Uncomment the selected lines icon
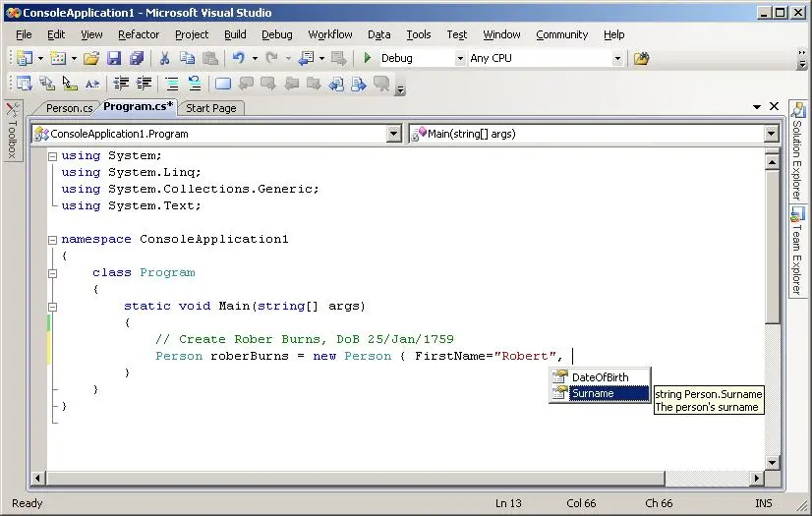 click(x=195, y=83)
